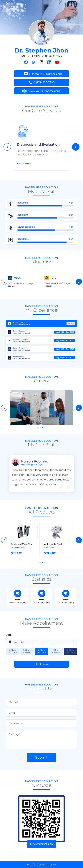Open the LinkedIn profile icon
Viewport: 83px width, 868px height.
[x=49, y=62]
